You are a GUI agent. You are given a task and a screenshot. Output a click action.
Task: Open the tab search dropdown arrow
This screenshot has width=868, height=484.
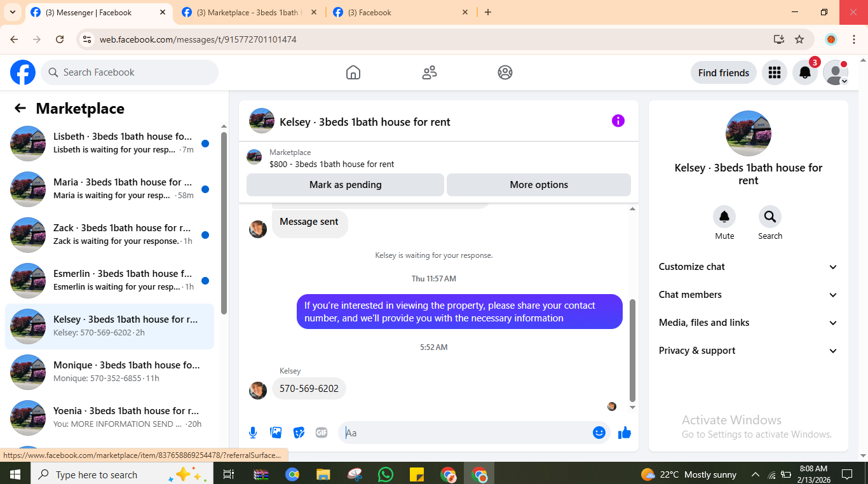(13, 12)
